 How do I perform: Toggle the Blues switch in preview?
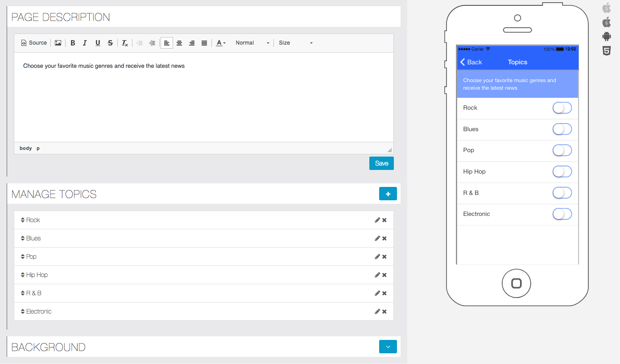click(x=562, y=129)
